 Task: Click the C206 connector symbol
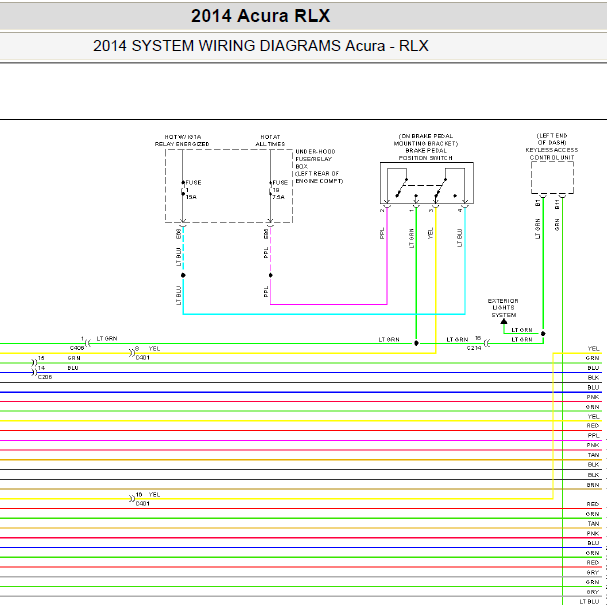click(x=34, y=368)
